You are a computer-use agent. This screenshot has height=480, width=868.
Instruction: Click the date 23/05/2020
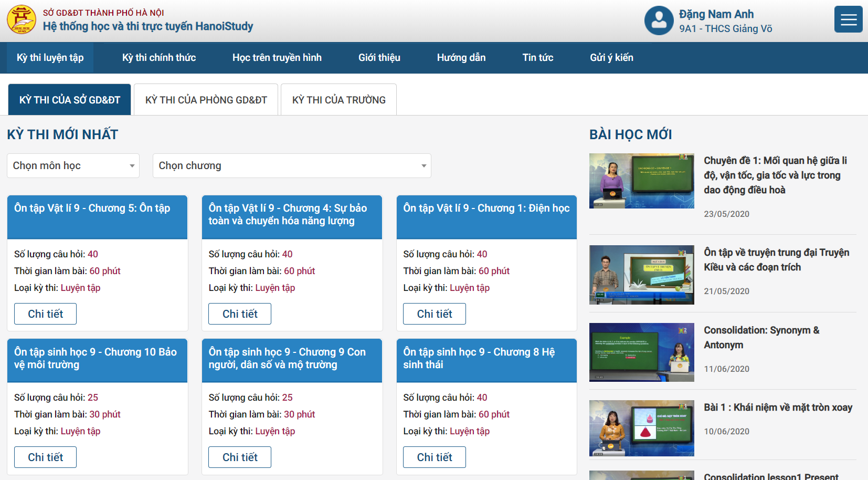click(727, 214)
